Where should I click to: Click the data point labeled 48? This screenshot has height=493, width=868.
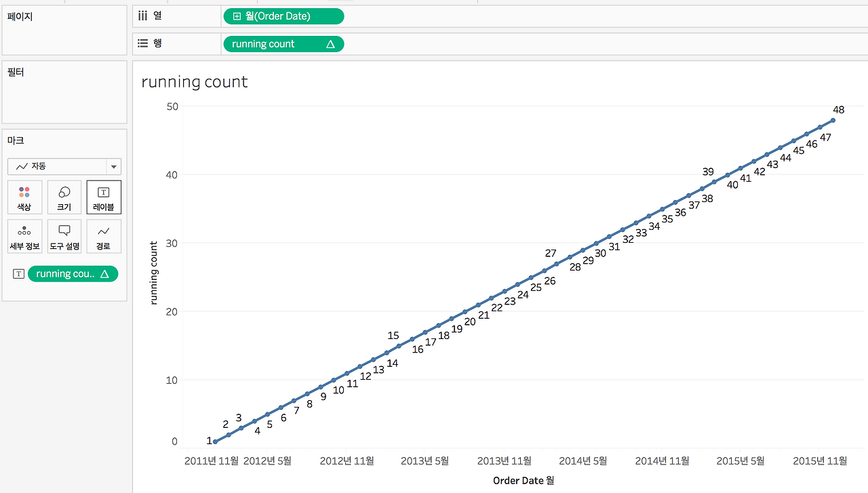(x=833, y=120)
